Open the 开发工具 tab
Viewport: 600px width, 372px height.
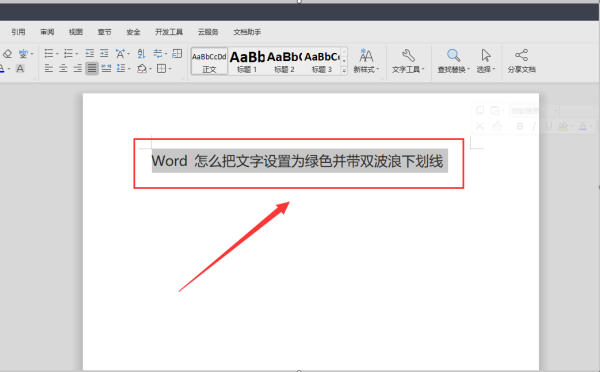click(x=169, y=32)
